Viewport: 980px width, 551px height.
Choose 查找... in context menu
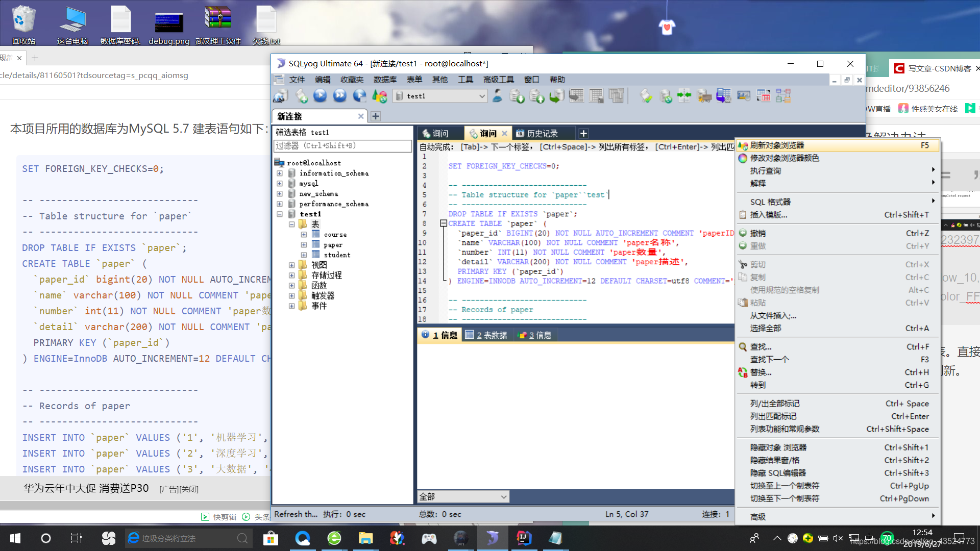[838, 347]
